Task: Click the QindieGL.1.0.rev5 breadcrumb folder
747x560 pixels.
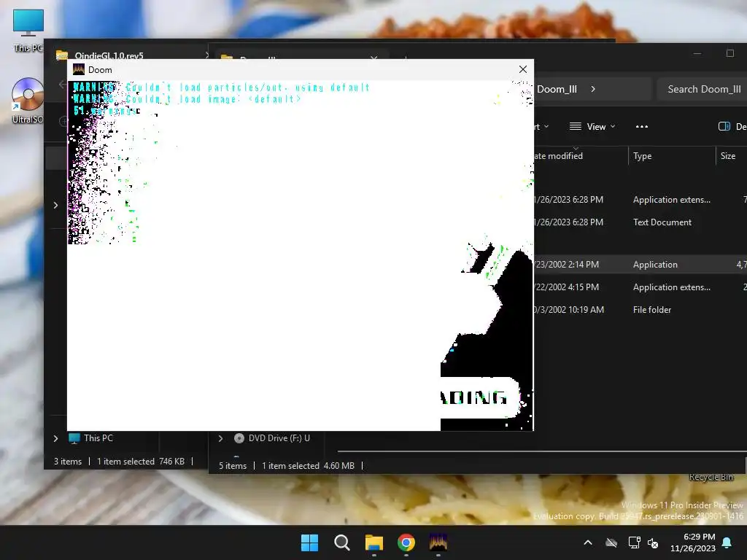Action: (x=109, y=55)
